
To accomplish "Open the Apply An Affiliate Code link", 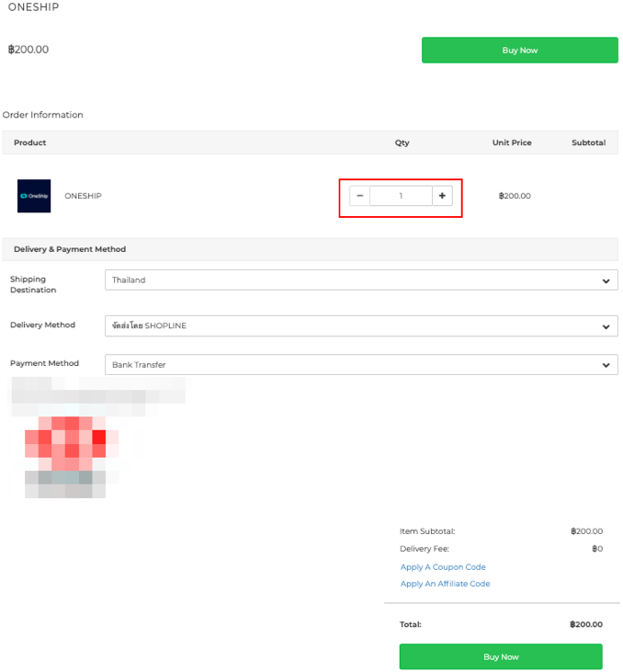I will pyautogui.click(x=445, y=584).
